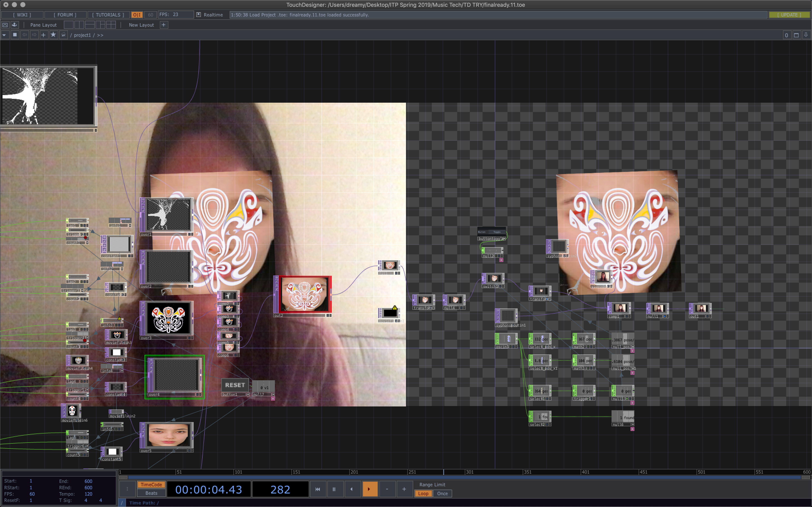Click the bookmark star icon

53,35
